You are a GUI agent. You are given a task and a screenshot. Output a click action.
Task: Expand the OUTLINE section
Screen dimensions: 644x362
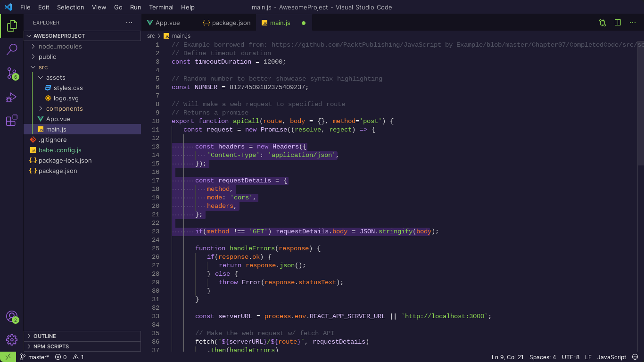[x=82, y=336]
